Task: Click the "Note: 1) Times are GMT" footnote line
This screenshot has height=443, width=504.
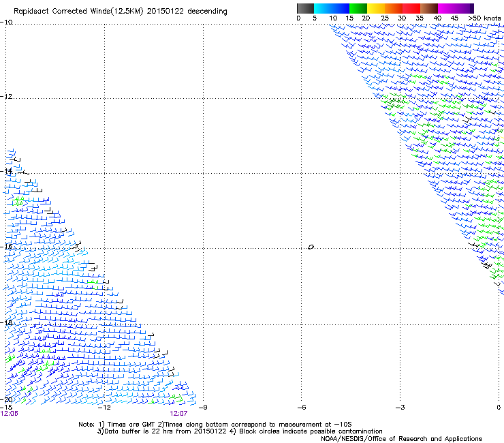Action: [x=215, y=425]
